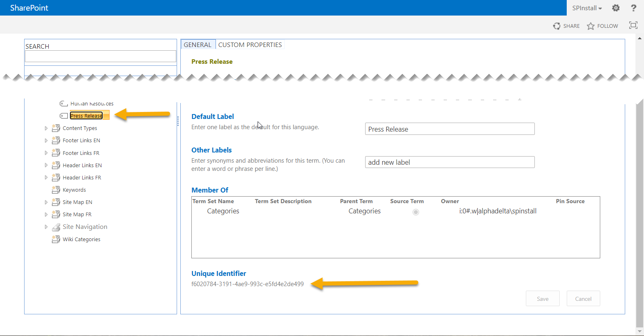Click the Keywords term set icon
Image resolution: width=644 pixels, height=336 pixels.
pos(56,190)
